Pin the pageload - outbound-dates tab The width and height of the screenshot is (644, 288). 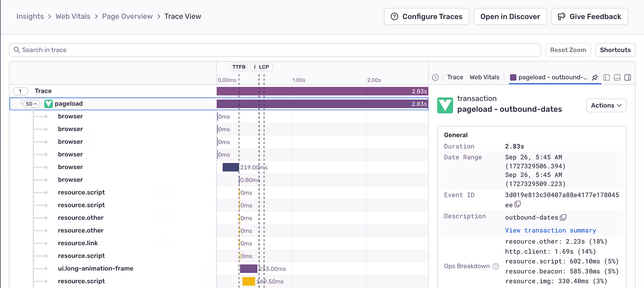point(595,77)
